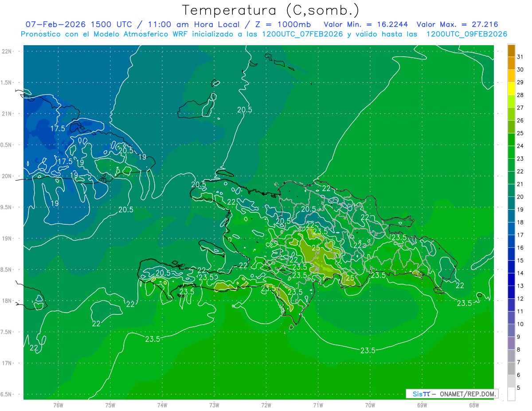Click the colorbar scale label 12

coord(520,299)
